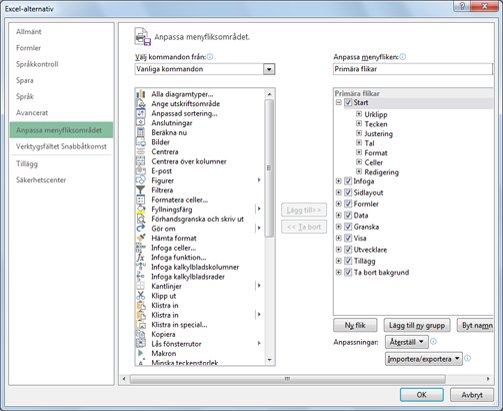This screenshot has width=503, height=411.
Task: Click the Beräkna nu calculator icon
Action: click(x=141, y=132)
